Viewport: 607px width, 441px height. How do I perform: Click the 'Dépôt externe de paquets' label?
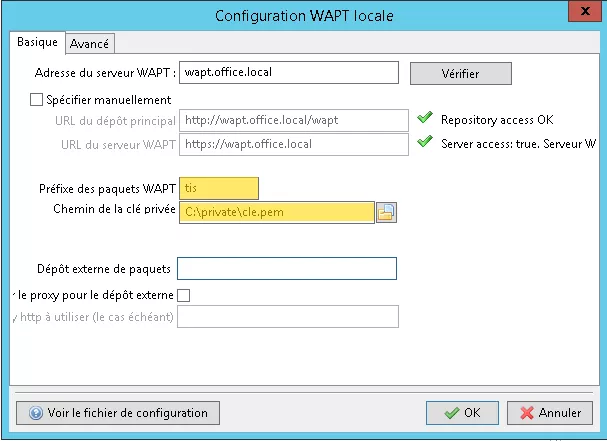[104, 269]
